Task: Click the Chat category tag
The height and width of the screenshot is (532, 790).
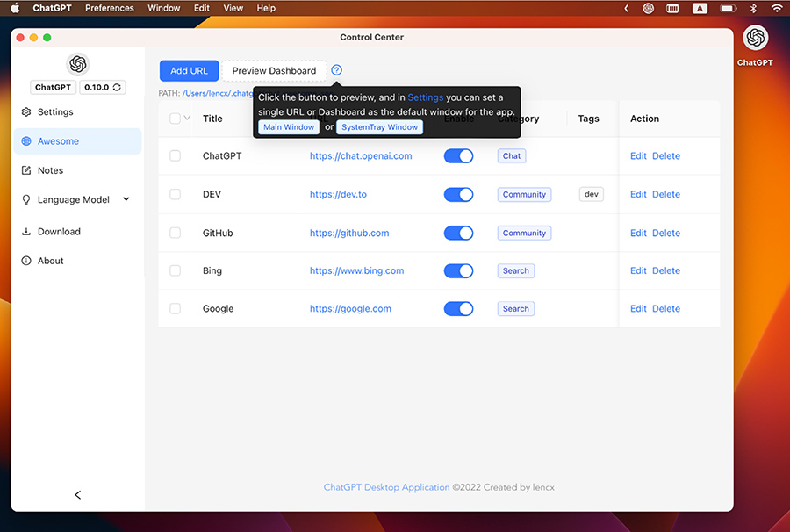Action: coord(512,155)
